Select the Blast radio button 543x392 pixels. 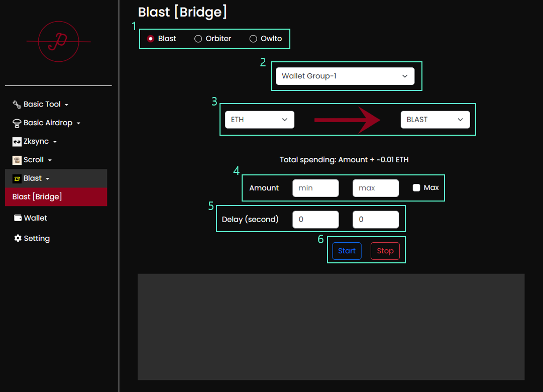pyautogui.click(x=151, y=39)
